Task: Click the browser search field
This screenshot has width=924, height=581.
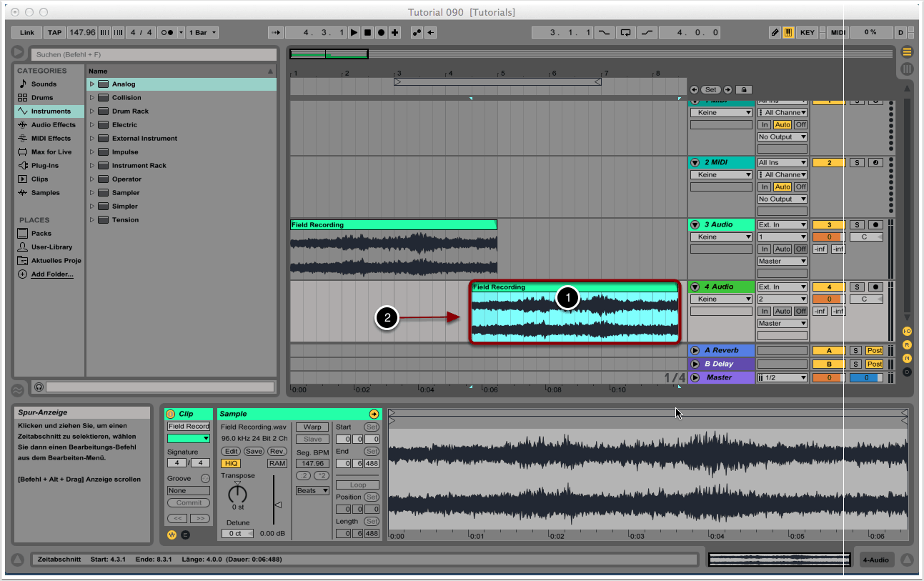Action: (x=153, y=55)
